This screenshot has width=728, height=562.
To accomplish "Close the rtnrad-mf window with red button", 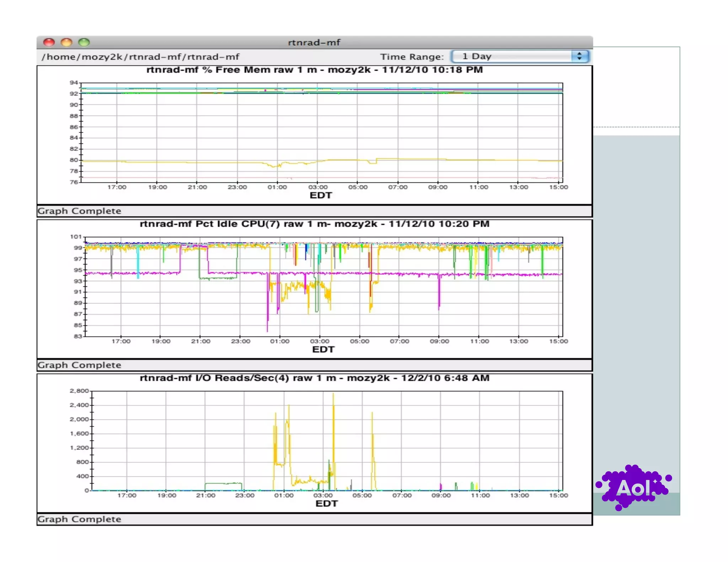I will (49, 42).
